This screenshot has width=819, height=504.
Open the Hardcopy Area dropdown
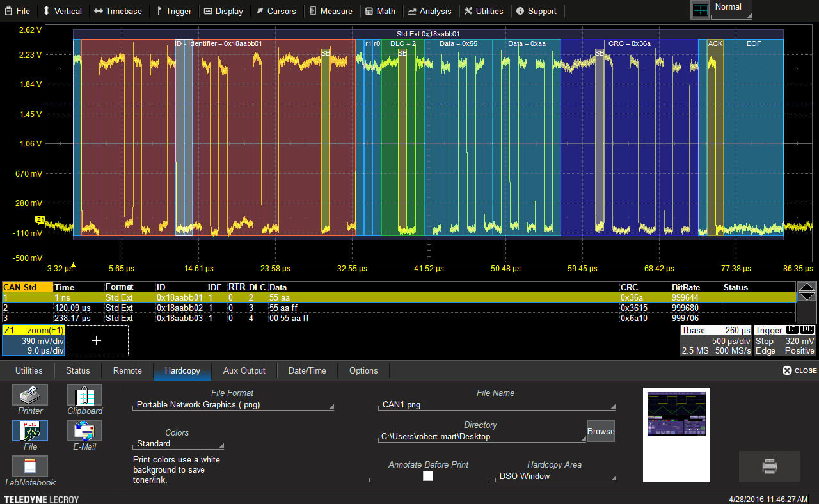[555, 476]
